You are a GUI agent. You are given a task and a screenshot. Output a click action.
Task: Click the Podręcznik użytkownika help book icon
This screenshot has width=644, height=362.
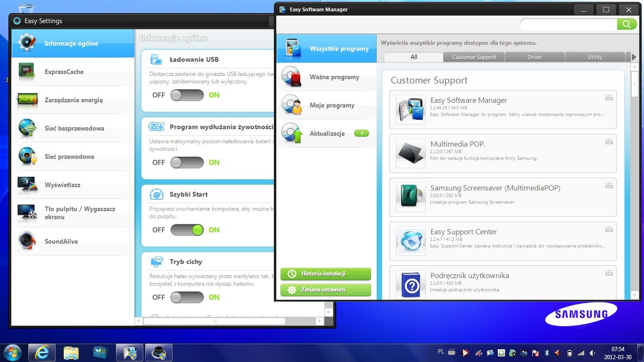411,284
